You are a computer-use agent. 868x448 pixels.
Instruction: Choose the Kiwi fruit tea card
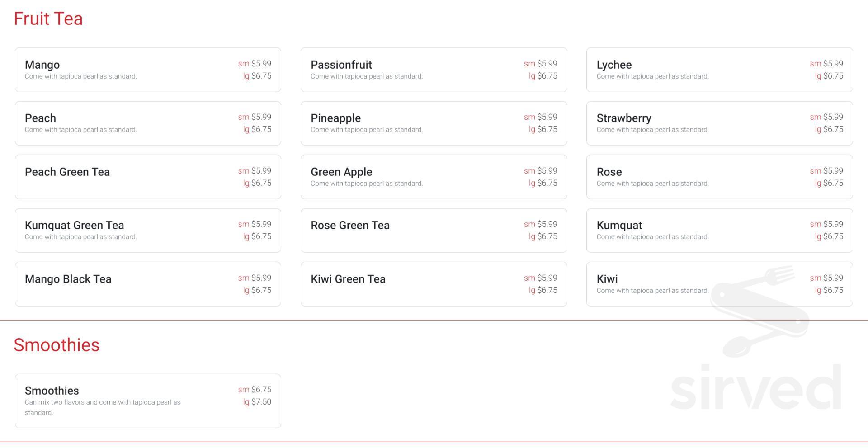coord(719,284)
